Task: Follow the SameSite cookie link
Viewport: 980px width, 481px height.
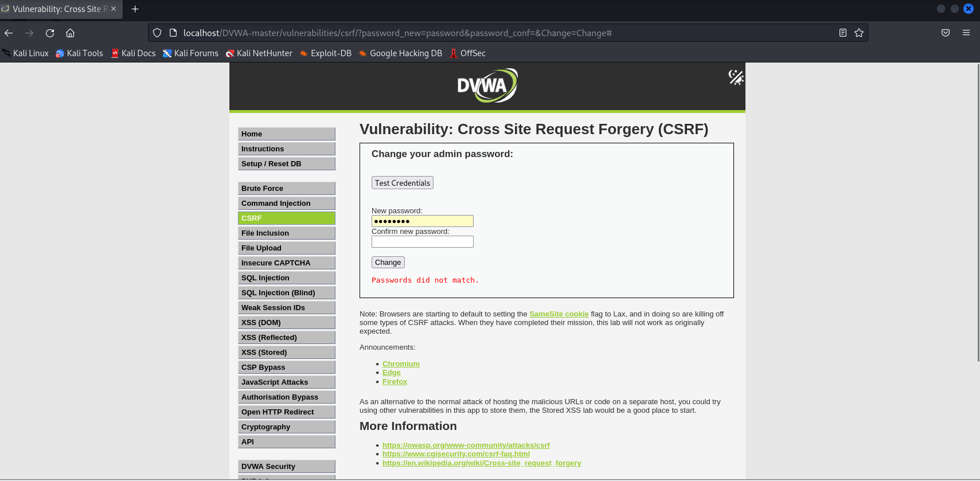Action: click(x=559, y=314)
